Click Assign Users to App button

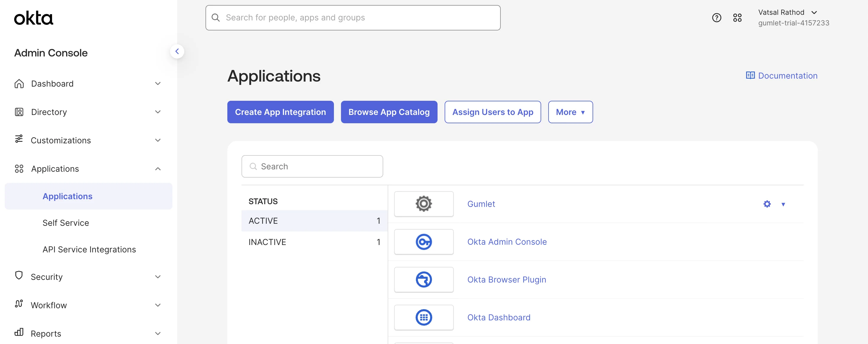tap(493, 112)
